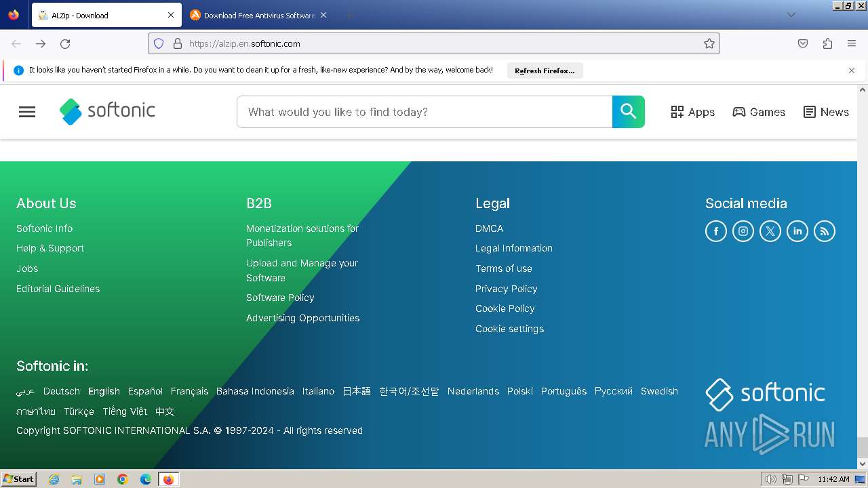Open Microsoft Edge from the taskbar
Viewport: 868px width, 488px height.
click(146, 479)
